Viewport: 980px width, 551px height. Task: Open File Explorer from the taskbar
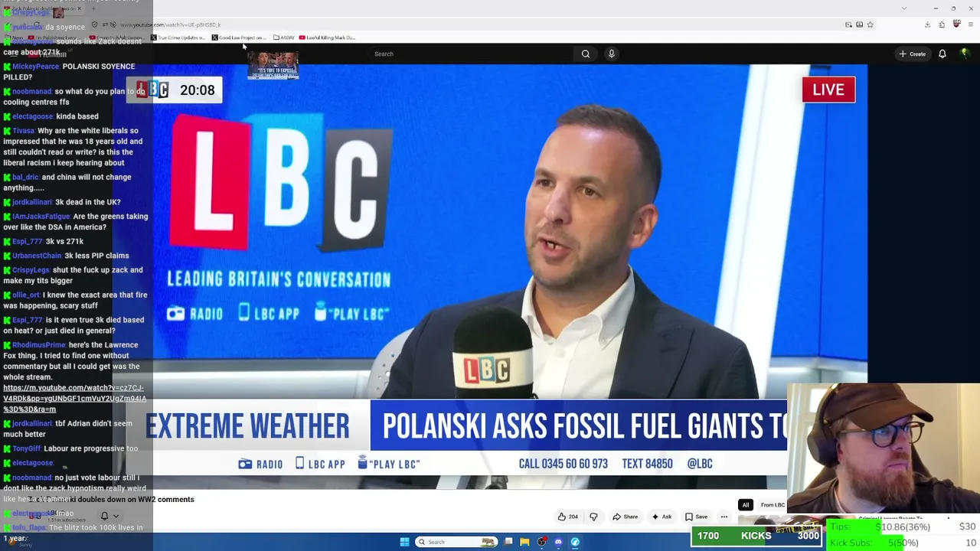click(x=524, y=542)
